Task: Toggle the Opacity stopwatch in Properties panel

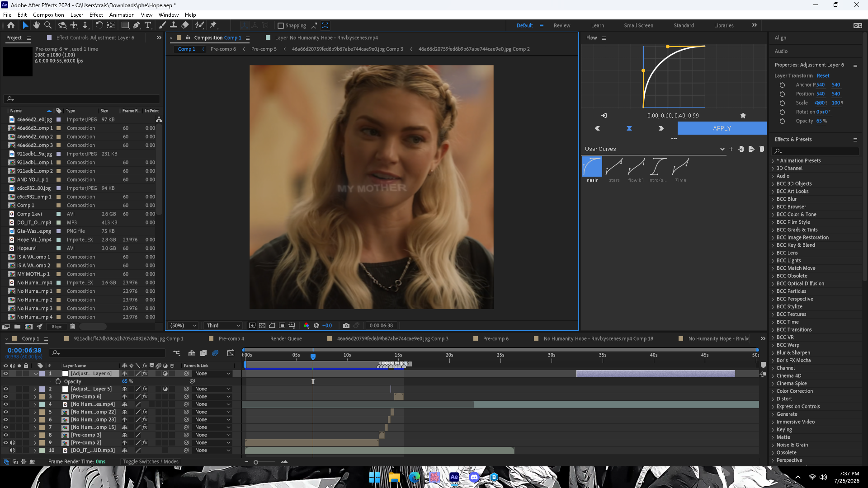Action: (x=782, y=121)
